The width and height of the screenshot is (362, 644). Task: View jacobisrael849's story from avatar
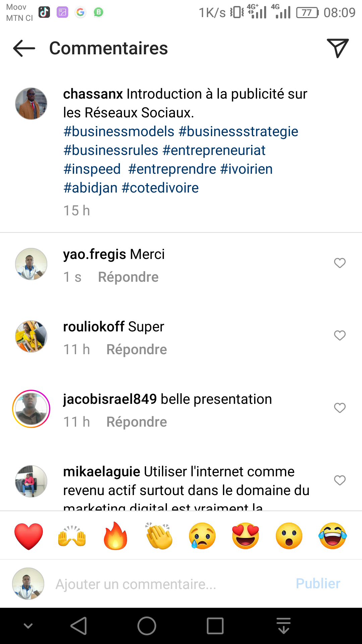pyautogui.click(x=31, y=409)
